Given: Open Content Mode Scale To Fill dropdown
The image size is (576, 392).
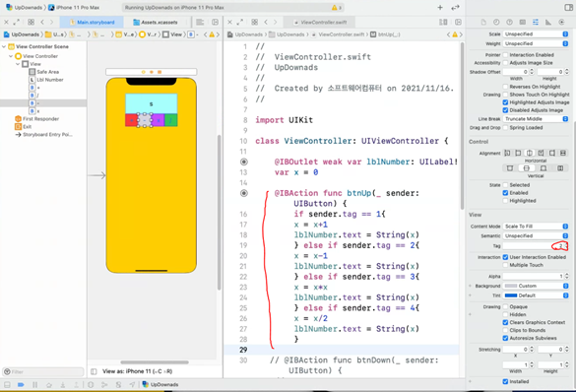Looking at the screenshot, I should [x=536, y=226].
